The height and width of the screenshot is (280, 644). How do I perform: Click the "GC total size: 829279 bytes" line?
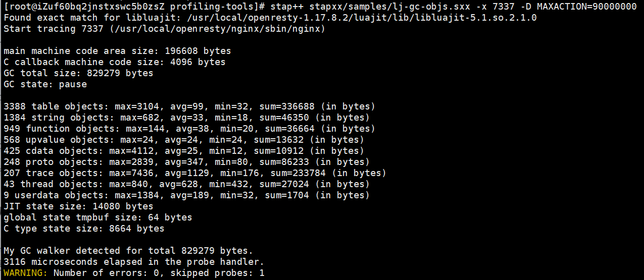click(78, 73)
